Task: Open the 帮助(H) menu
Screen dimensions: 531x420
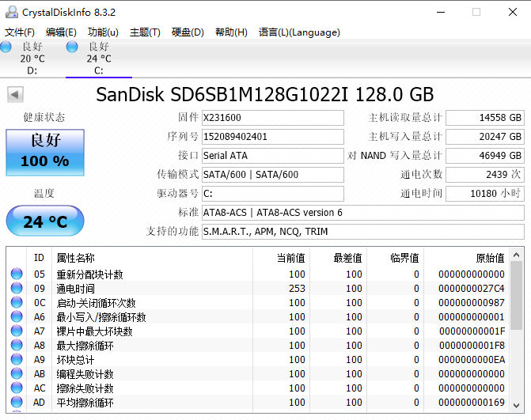Action: click(x=231, y=32)
